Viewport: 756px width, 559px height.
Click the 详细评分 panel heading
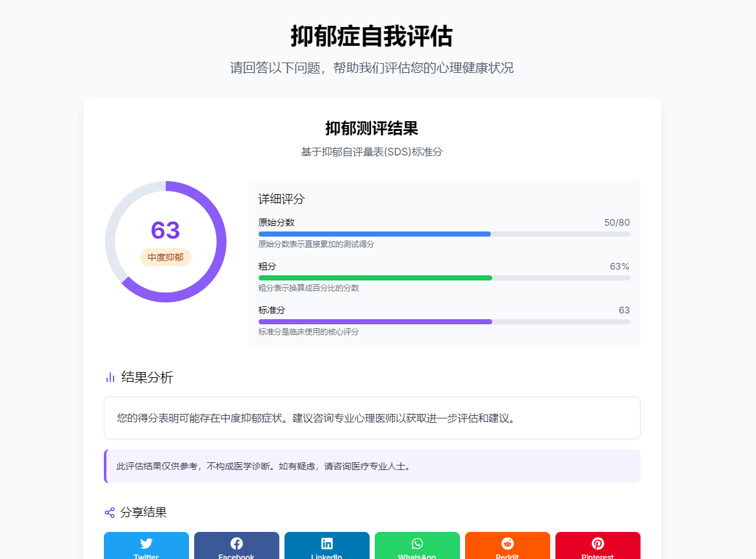(279, 200)
